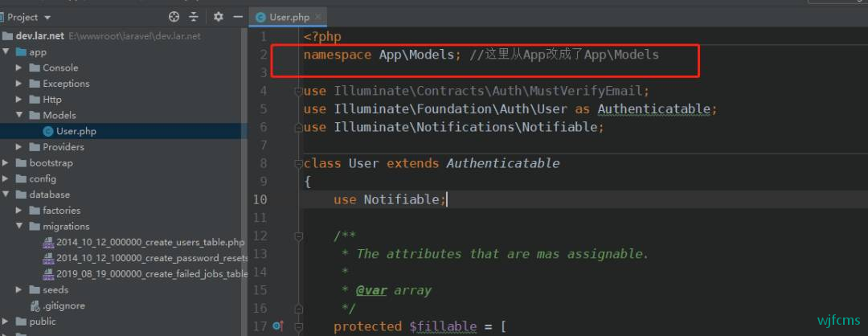This screenshot has width=868, height=336.
Task: Expand the Http folder arrow
Action: click(x=18, y=100)
